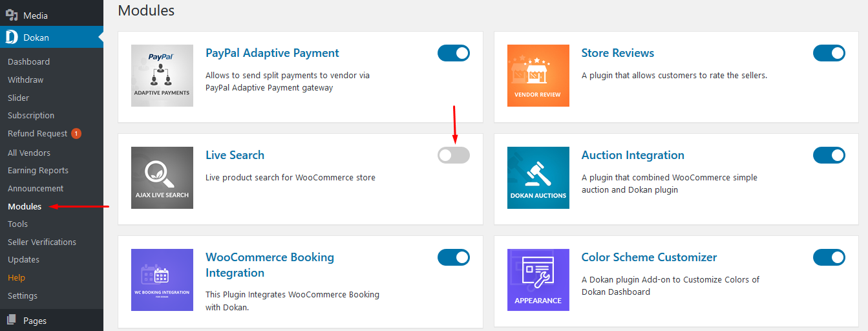Click the Refund Request notification badge
868x331 pixels.
coord(76,134)
